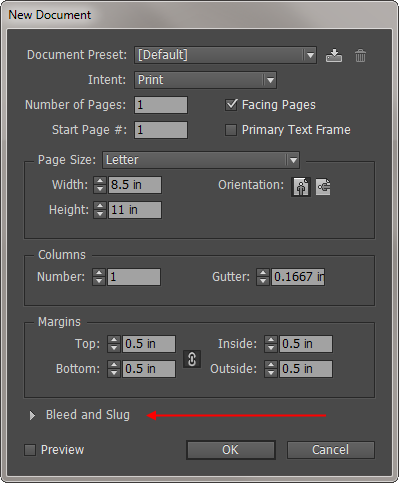This screenshot has height=483, width=399.
Task: Click the Preview label text
Action: click(62, 450)
